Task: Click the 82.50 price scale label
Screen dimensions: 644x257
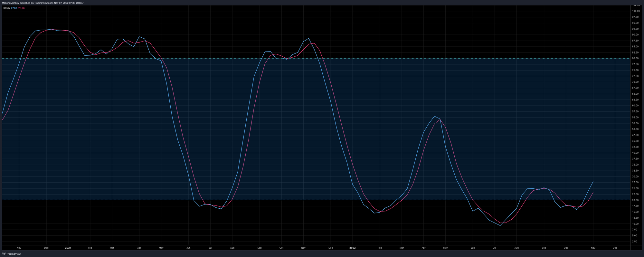Action: pyautogui.click(x=635, y=52)
